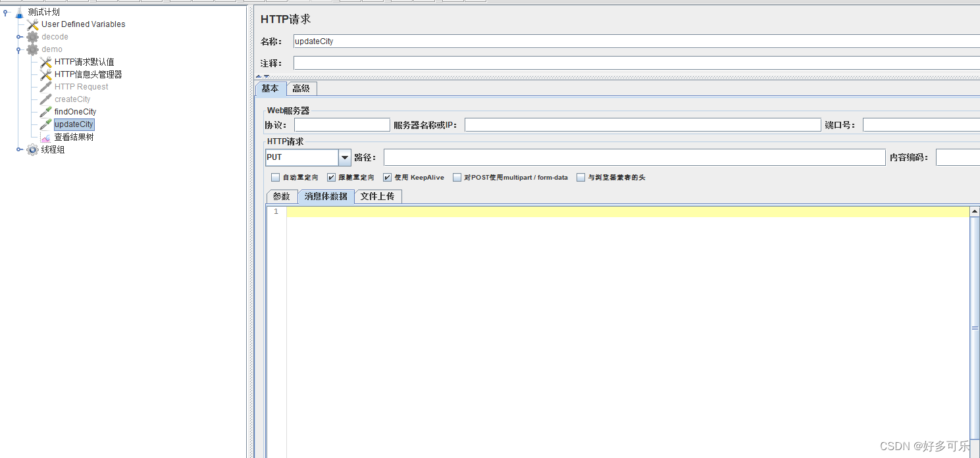Click the 路径 path field
The width and height of the screenshot is (980, 458).
click(634, 158)
